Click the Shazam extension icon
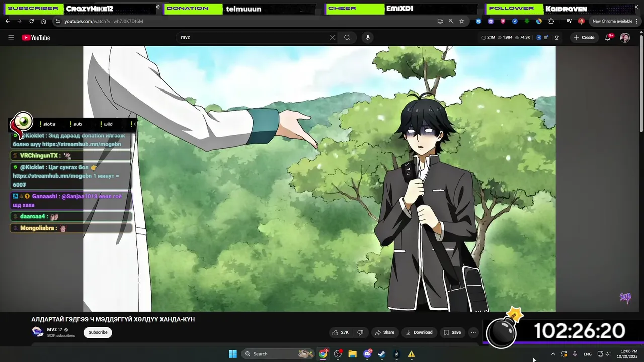 478,21
